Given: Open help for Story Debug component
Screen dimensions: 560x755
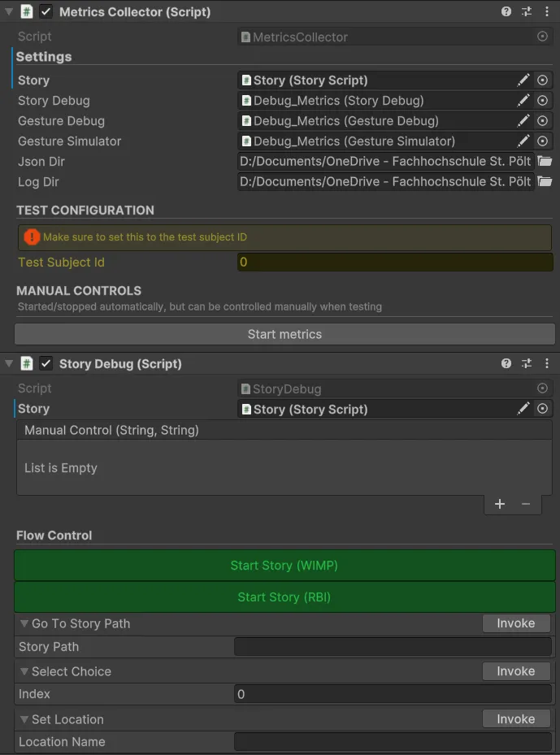Looking at the screenshot, I should tap(506, 363).
